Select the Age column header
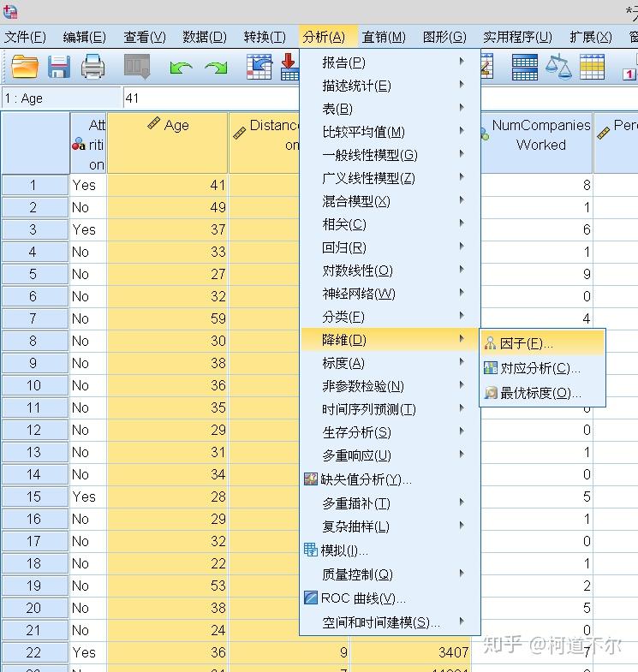The width and height of the screenshot is (638, 672). pyautogui.click(x=167, y=143)
